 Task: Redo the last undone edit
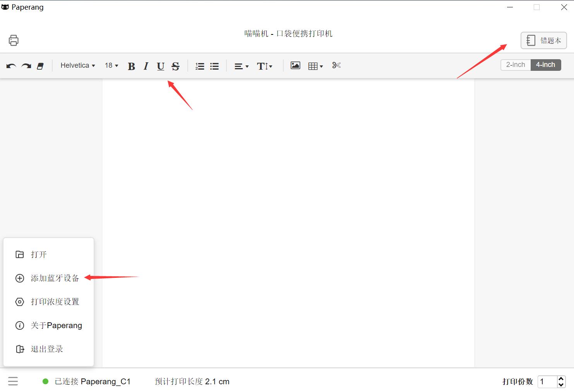(26, 66)
